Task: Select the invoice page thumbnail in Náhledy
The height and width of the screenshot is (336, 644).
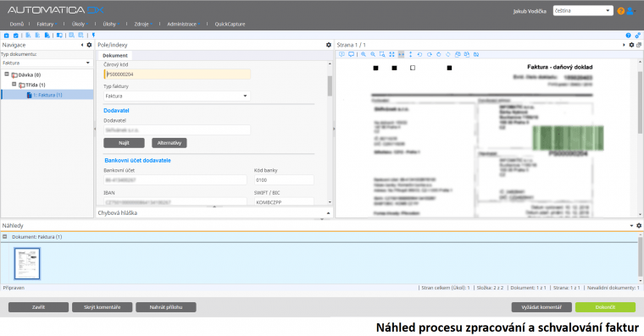Action: coord(27,263)
